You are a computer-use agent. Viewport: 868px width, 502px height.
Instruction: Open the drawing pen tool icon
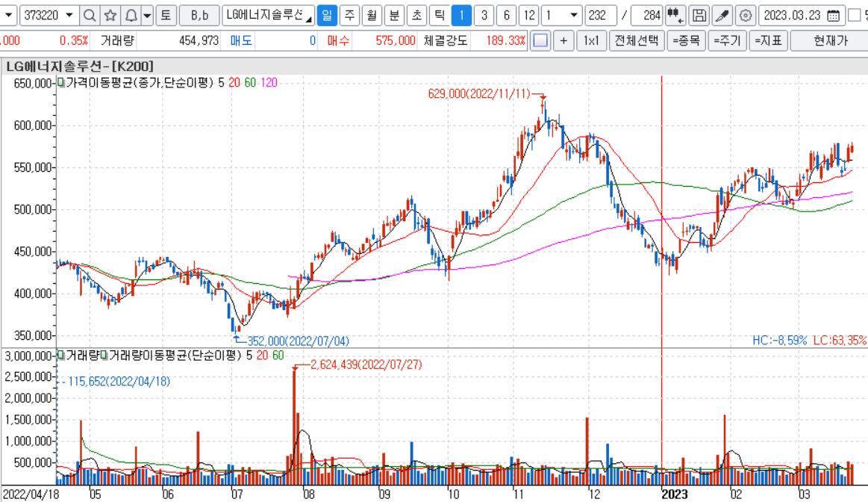coord(722,16)
